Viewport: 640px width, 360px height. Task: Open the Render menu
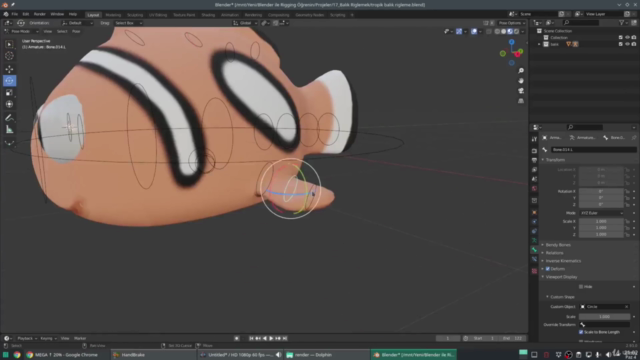tap(40, 14)
